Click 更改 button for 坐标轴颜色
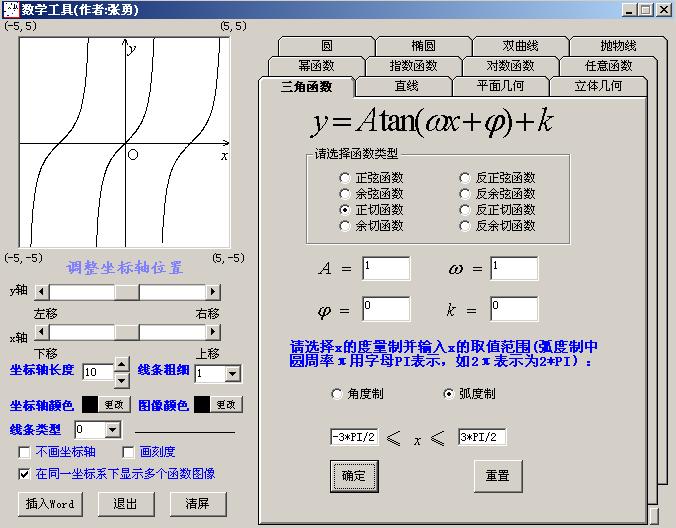This screenshot has height=528, width=676. point(114,404)
